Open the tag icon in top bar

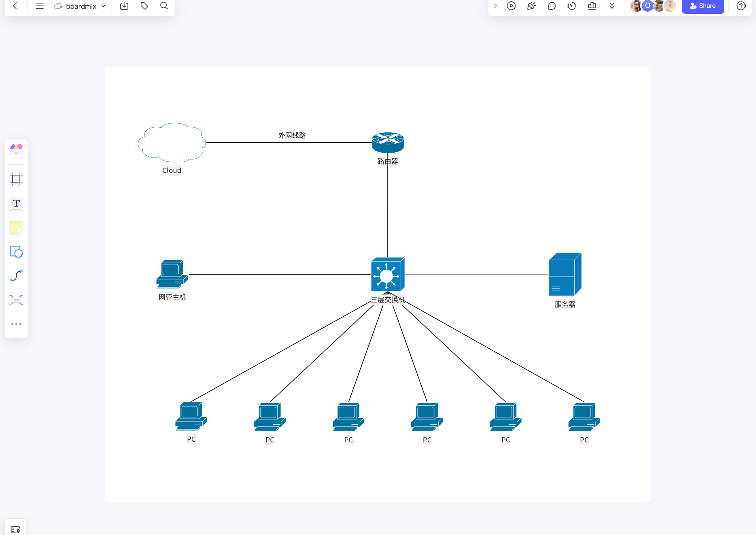pos(144,6)
